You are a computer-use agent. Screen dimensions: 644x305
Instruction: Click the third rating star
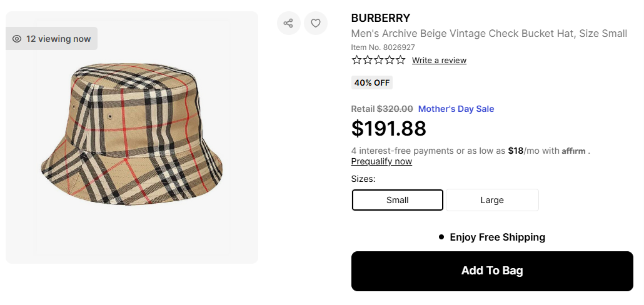378,60
